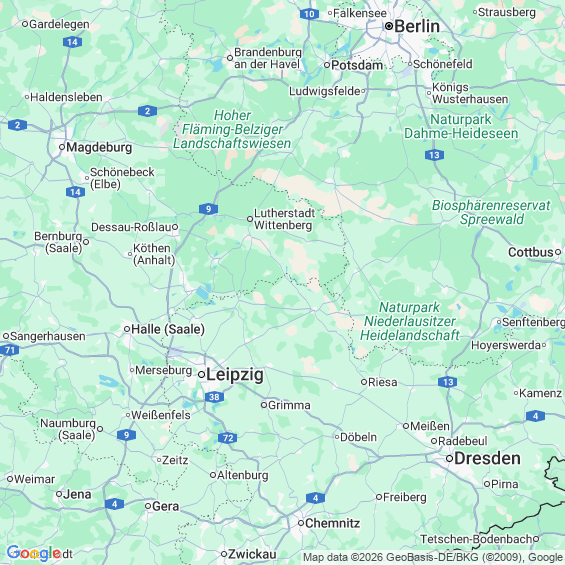Click the A14 shield below Gardelegen
Screen dimensions: 565x565
(72, 42)
